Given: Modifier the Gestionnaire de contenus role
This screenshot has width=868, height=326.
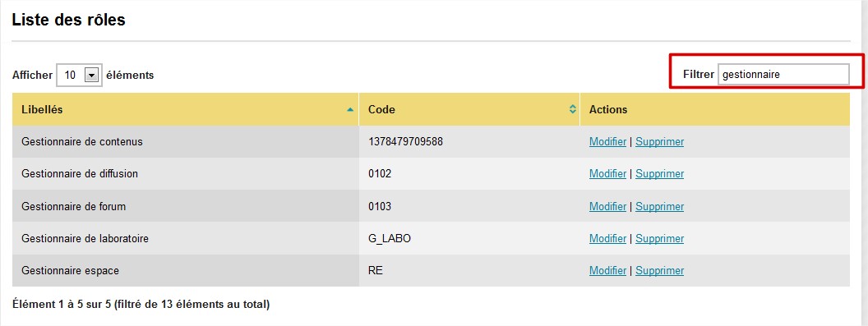Looking at the screenshot, I should click(x=607, y=142).
